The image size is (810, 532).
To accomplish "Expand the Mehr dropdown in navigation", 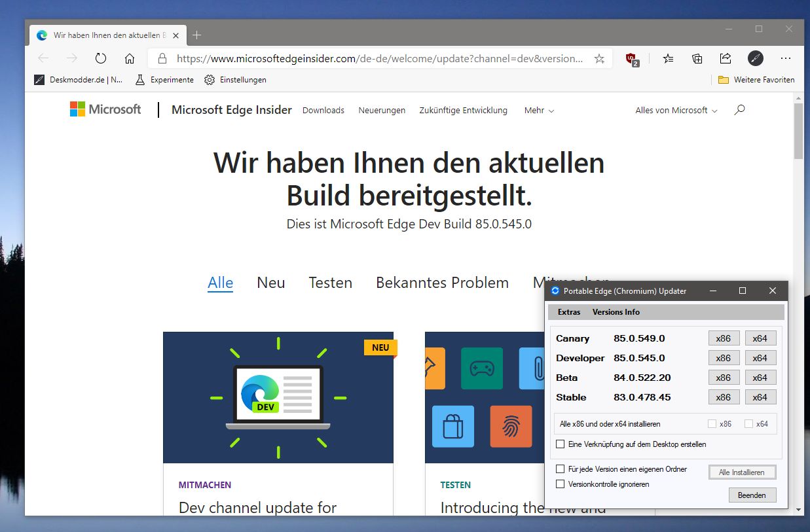I will (539, 111).
